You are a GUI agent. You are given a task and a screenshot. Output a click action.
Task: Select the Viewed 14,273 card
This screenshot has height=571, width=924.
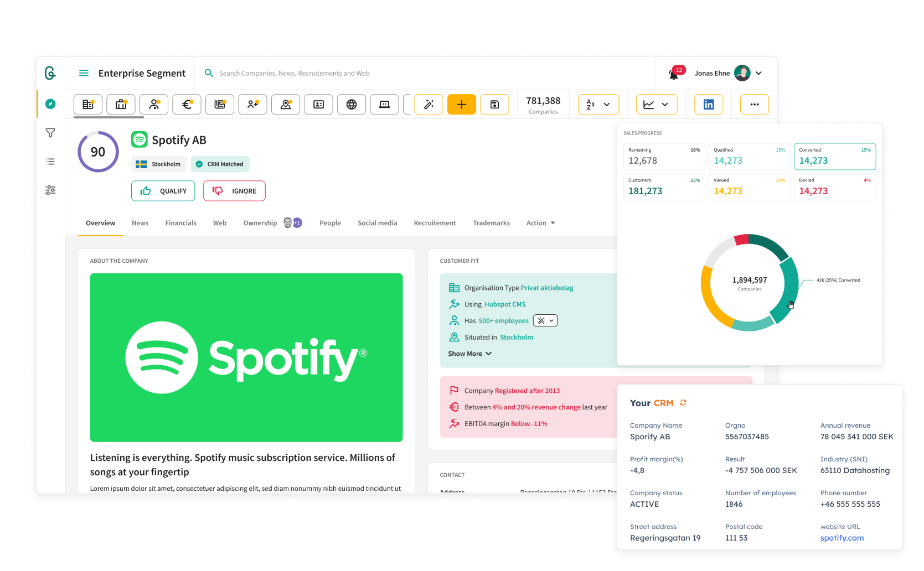coord(750,187)
